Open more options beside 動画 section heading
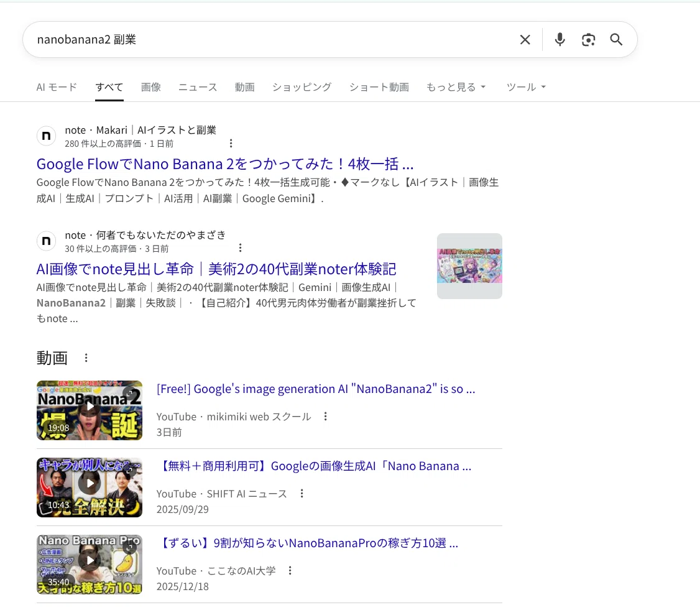Viewport: 700px width, 610px height. [86, 358]
